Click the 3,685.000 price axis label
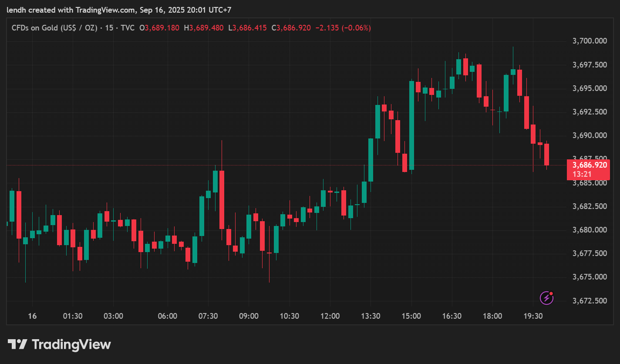The height and width of the screenshot is (364, 620). (590, 183)
